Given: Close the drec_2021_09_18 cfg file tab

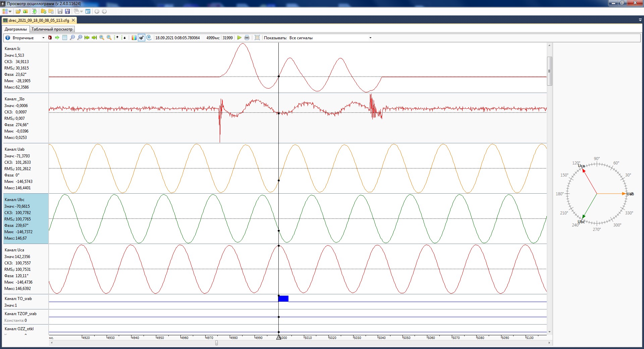Looking at the screenshot, I should (73, 20).
